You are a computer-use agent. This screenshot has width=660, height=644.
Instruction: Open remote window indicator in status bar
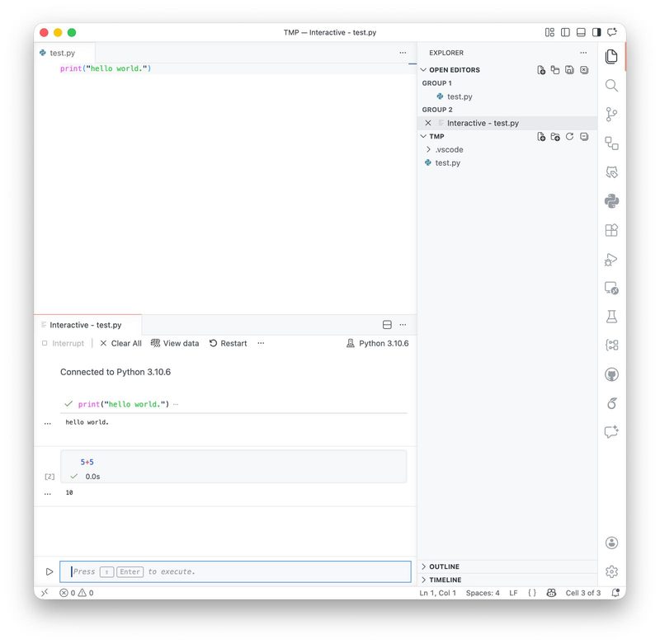[x=45, y=593]
